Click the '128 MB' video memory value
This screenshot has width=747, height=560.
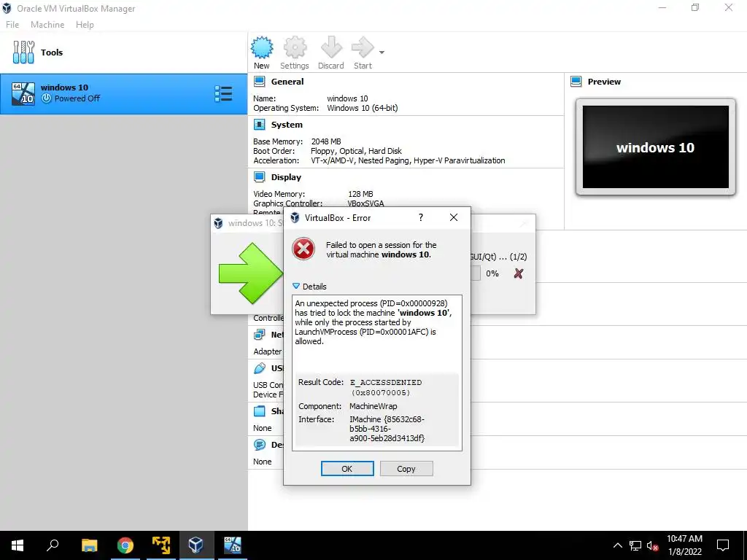pyautogui.click(x=360, y=194)
